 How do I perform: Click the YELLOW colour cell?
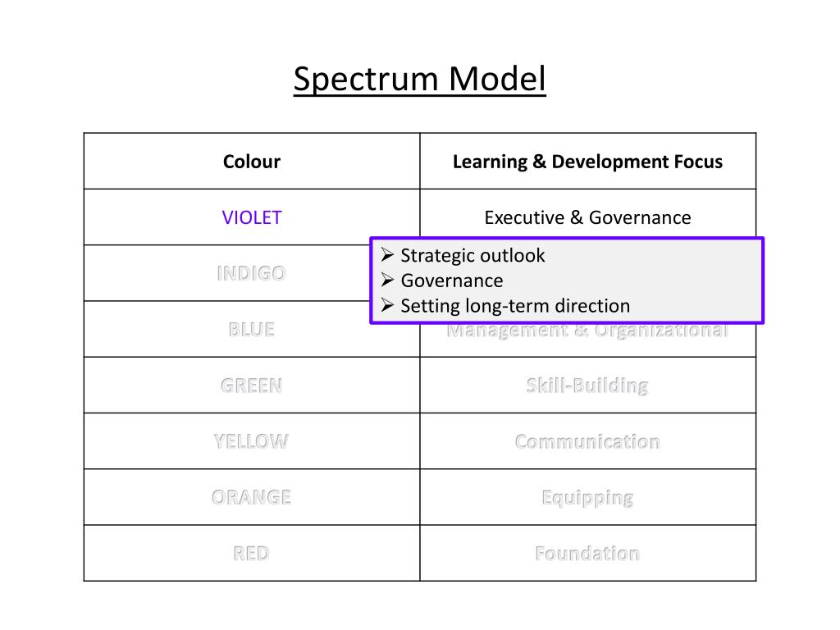[x=252, y=441]
